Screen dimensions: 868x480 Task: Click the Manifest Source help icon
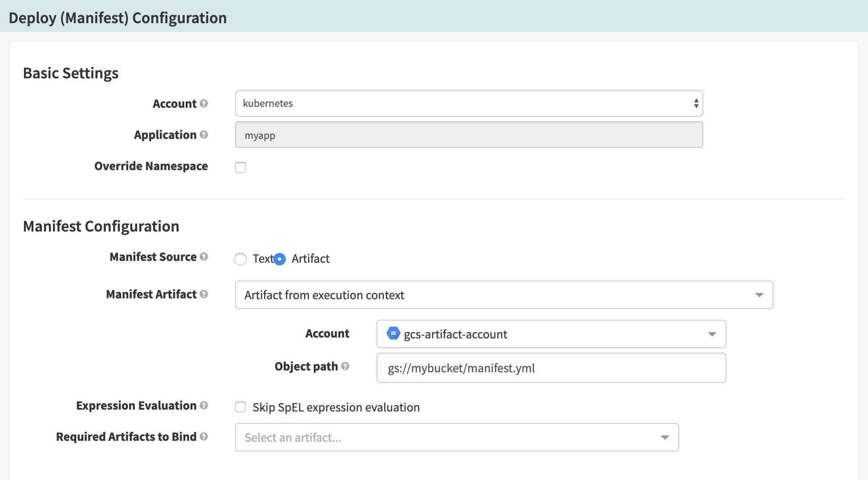[x=204, y=256]
